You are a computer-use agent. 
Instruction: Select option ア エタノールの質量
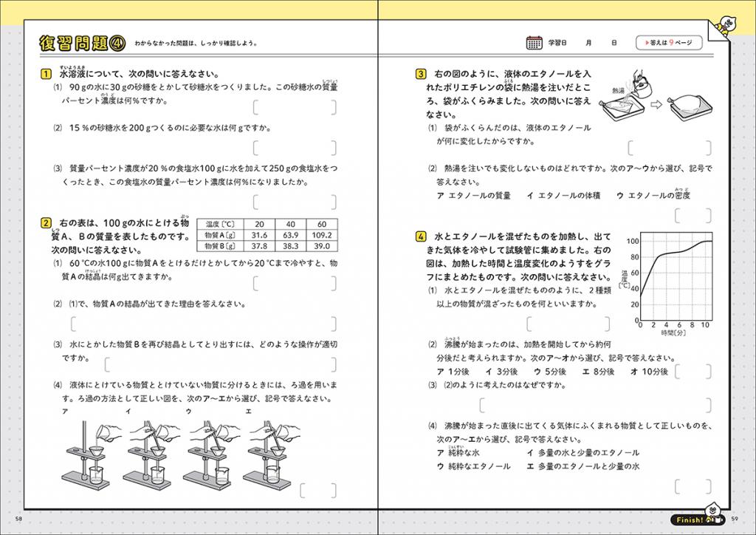[x=473, y=195]
